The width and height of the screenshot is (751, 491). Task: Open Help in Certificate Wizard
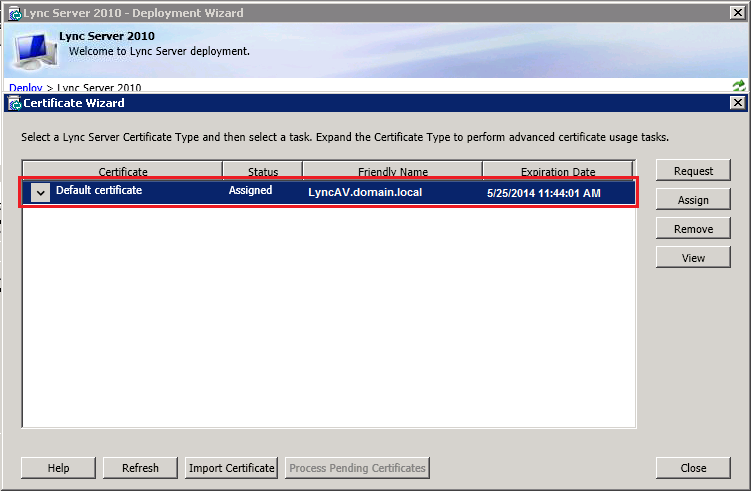[x=58, y=468]
